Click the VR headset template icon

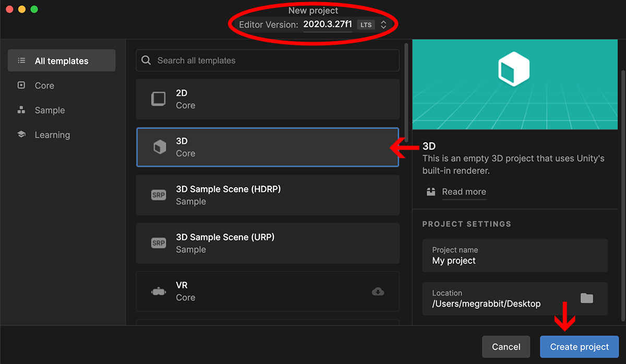(158, 292)
